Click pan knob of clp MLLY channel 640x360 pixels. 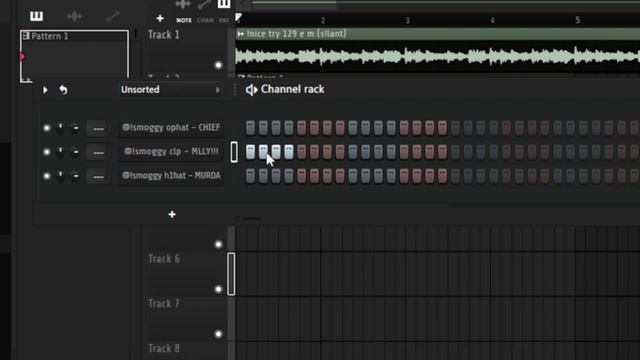pos(60,152)
